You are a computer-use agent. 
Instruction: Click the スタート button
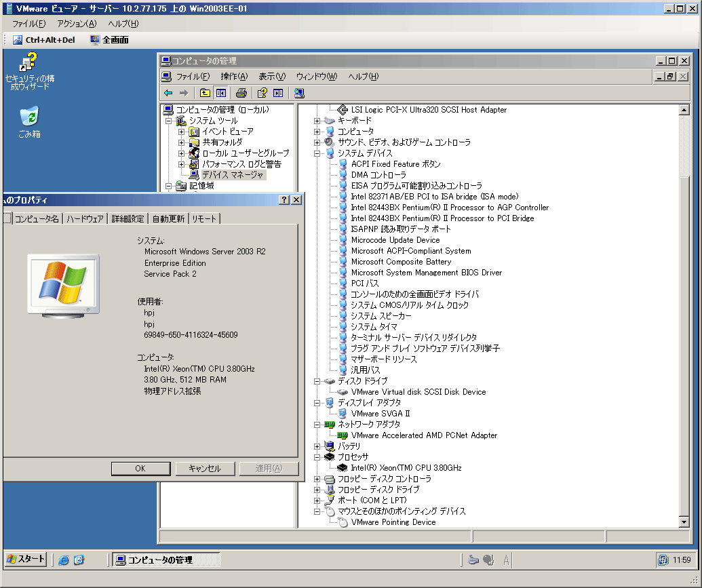26,560
